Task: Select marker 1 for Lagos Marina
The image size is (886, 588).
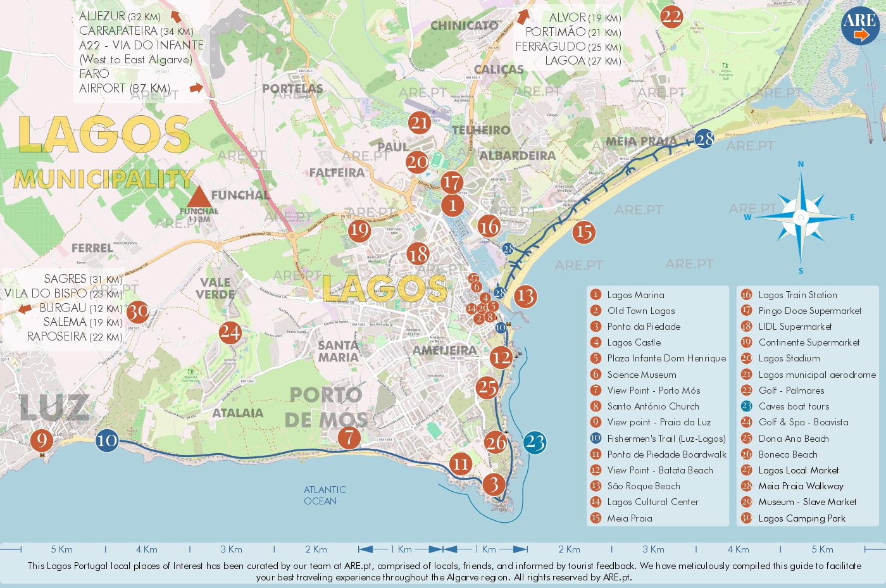Action: (x=453, y=204)
